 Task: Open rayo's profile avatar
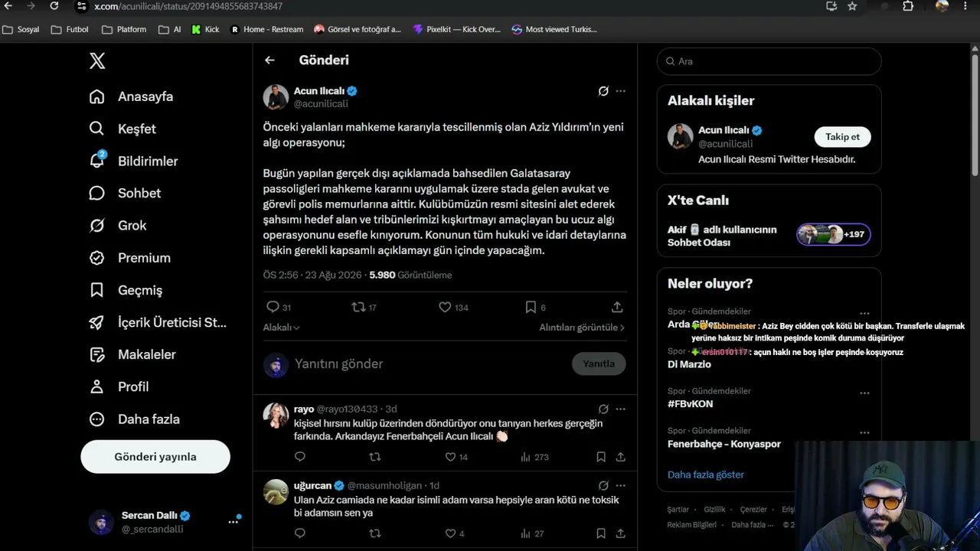276,415
